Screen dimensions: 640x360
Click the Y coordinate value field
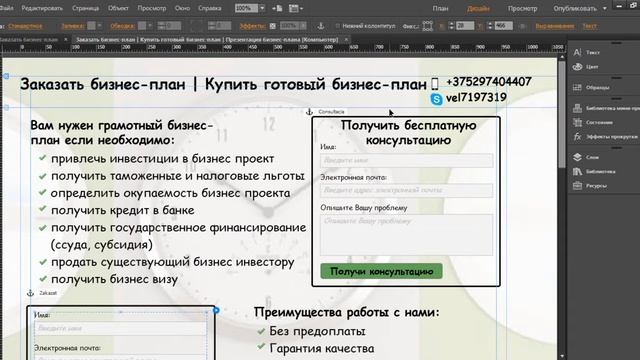pos(504,26)
